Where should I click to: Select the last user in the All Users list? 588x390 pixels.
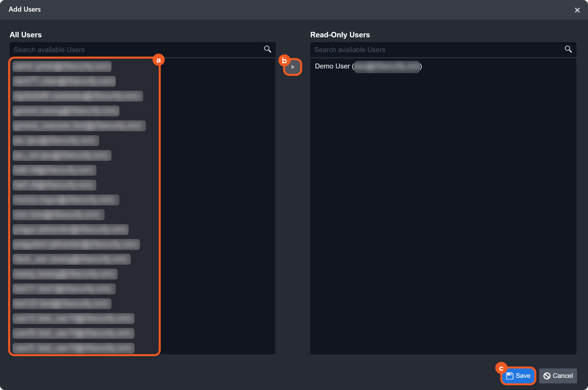73,348
